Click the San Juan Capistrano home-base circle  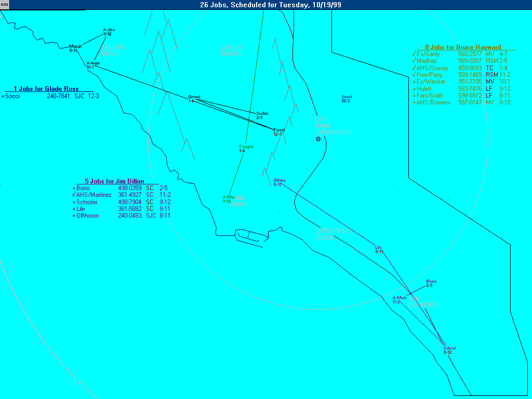pos(318,139)
